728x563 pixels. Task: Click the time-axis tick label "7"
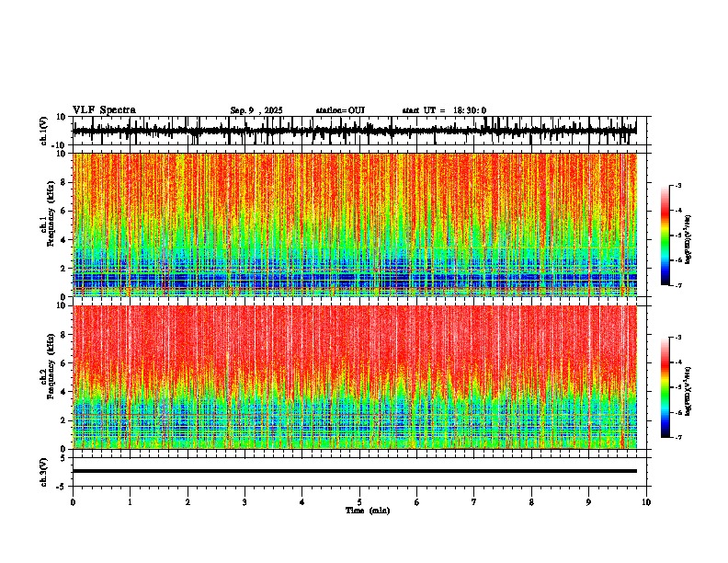(474, 502)
